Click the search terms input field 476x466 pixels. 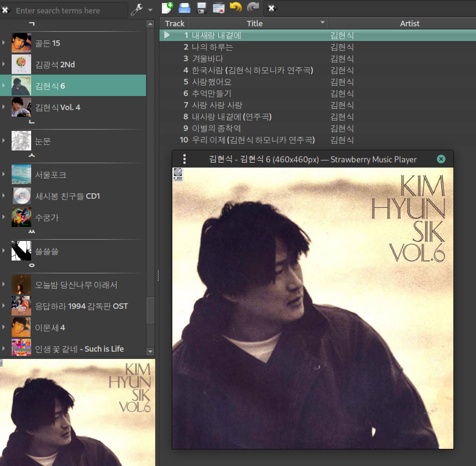[x=70, y=10]
